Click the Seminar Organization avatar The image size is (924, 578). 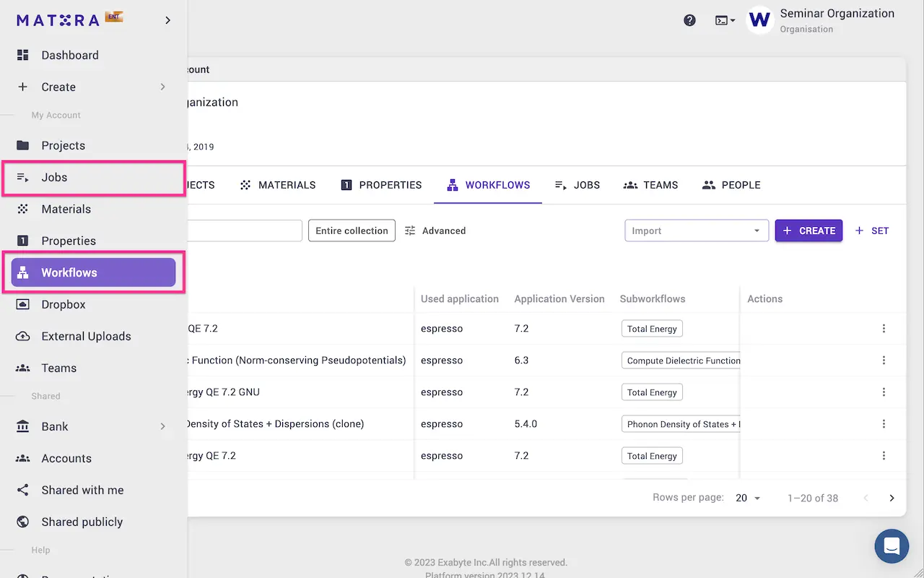[759, 20]
